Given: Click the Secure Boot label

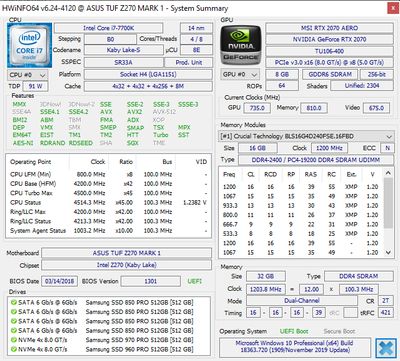Looking at the screenshot, I should click(x=339, y=331).
